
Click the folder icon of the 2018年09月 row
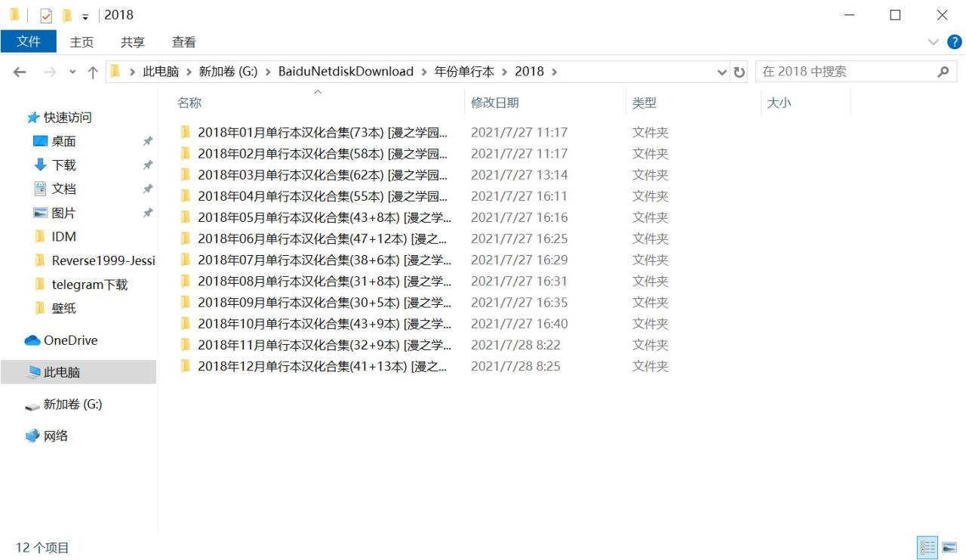click(x=186, y=302)
